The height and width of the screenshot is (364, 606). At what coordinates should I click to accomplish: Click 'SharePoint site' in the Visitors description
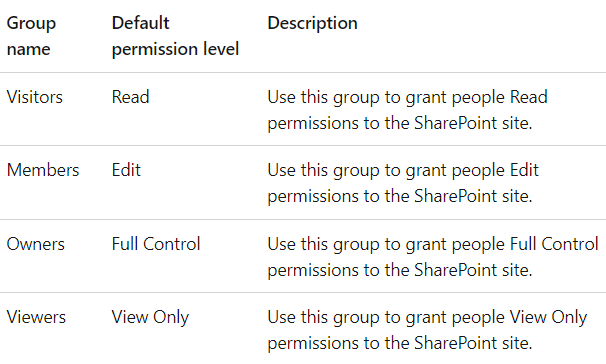click(x=473, y=123)
